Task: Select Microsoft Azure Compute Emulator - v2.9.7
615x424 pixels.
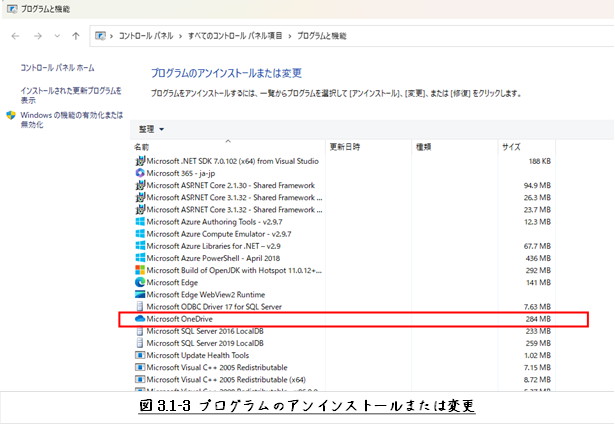Action: point(219,234)
